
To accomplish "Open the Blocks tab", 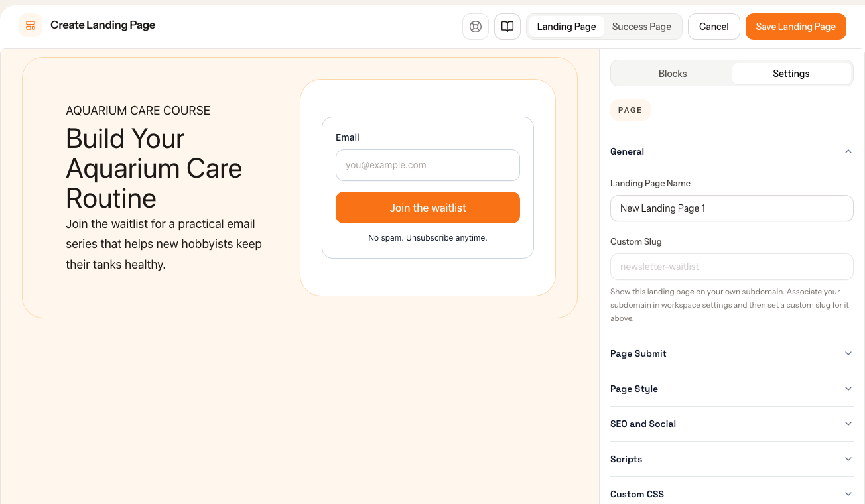I will pyautogui.click(x=673, y=74).
